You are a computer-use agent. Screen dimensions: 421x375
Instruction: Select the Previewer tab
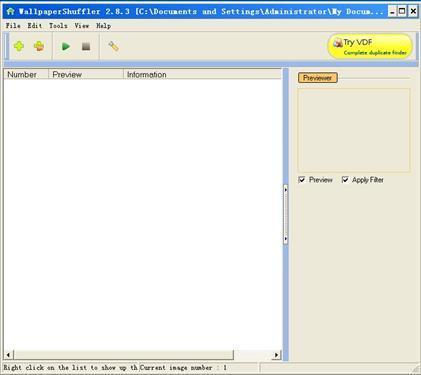point(317,78)
